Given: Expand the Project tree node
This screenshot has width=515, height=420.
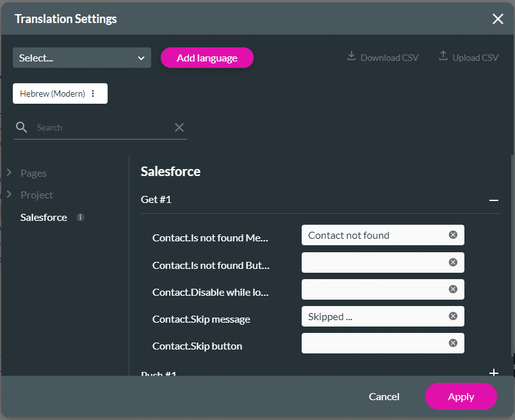Looking at the screenshot, I should 9,195.
